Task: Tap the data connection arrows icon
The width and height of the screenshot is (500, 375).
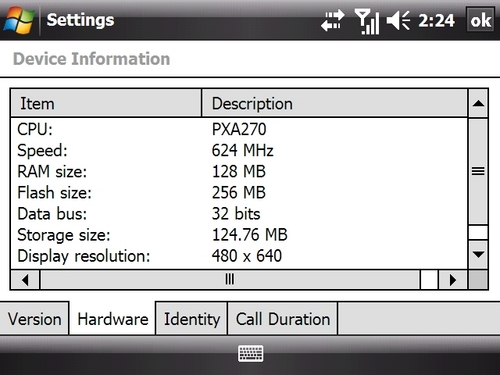Action: pos(332,21)
